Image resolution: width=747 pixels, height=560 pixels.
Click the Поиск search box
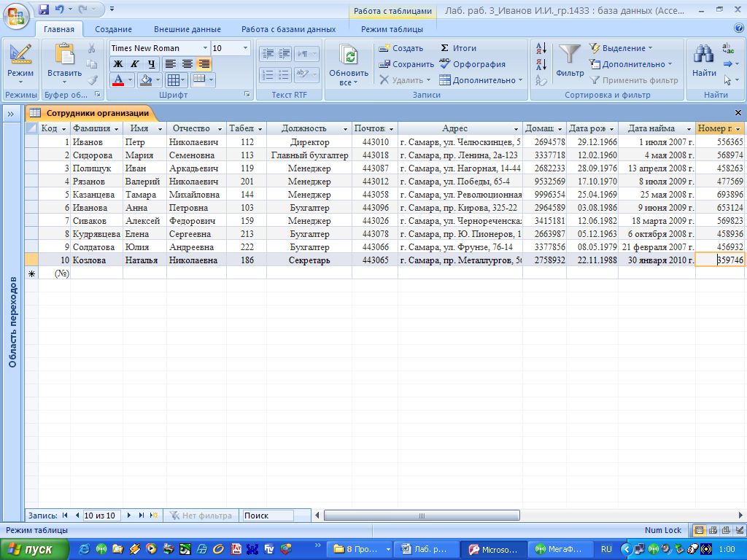(268, 516)
